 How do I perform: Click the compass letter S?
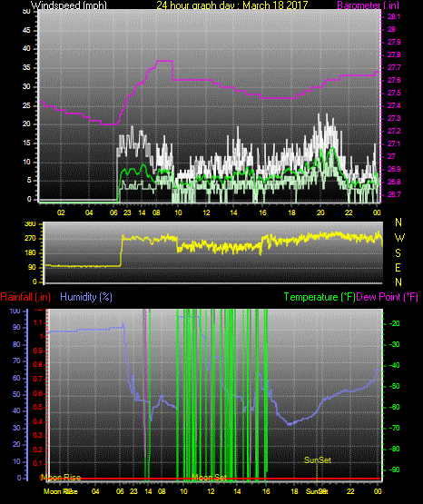click(x=398, y=253)
